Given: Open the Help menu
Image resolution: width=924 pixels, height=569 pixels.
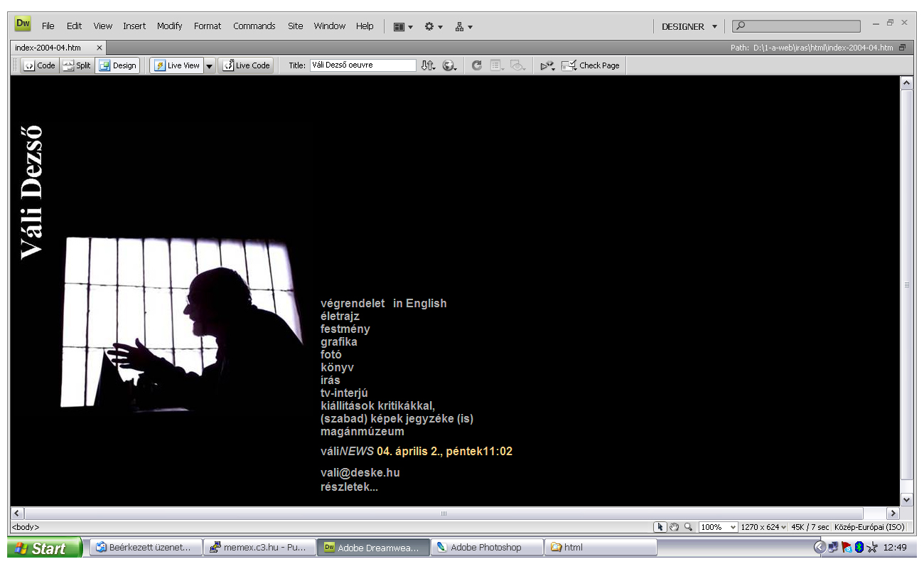Looking at the screenshot, I should (x=365, y=26).
